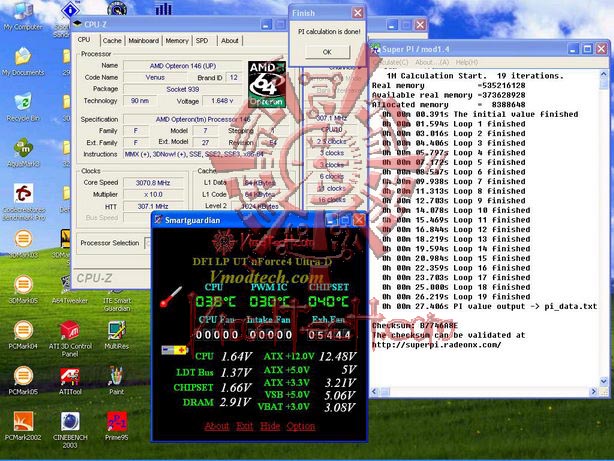Click the PI value output pi_data.txt line
Viewport: 614px width, 461px height.
489,306
